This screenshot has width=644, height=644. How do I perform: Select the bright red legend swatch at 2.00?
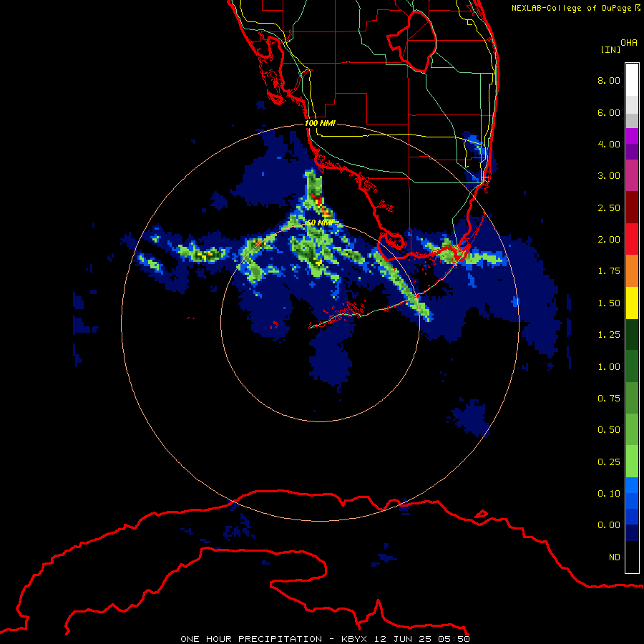[x=632, y=239]
